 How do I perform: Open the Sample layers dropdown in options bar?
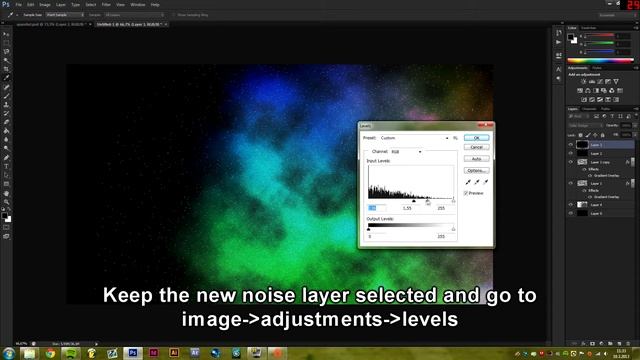(x=134, y=15)
